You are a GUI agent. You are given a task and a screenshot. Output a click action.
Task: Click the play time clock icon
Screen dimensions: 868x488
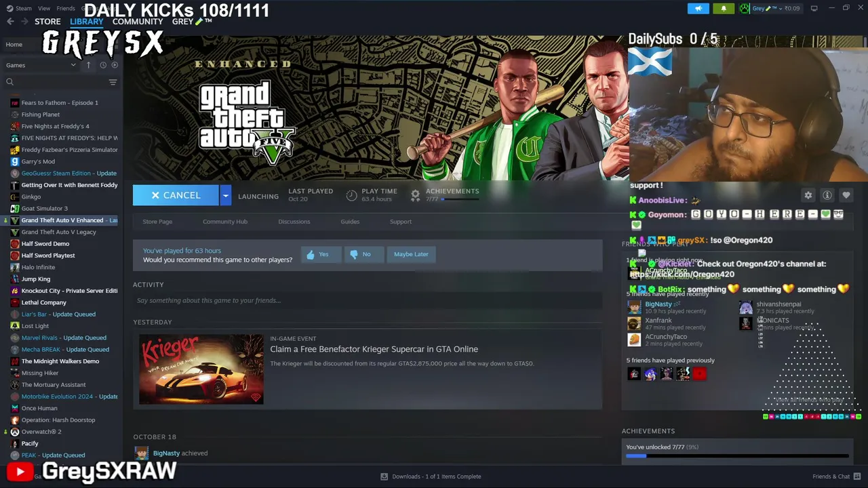(351, 195)
